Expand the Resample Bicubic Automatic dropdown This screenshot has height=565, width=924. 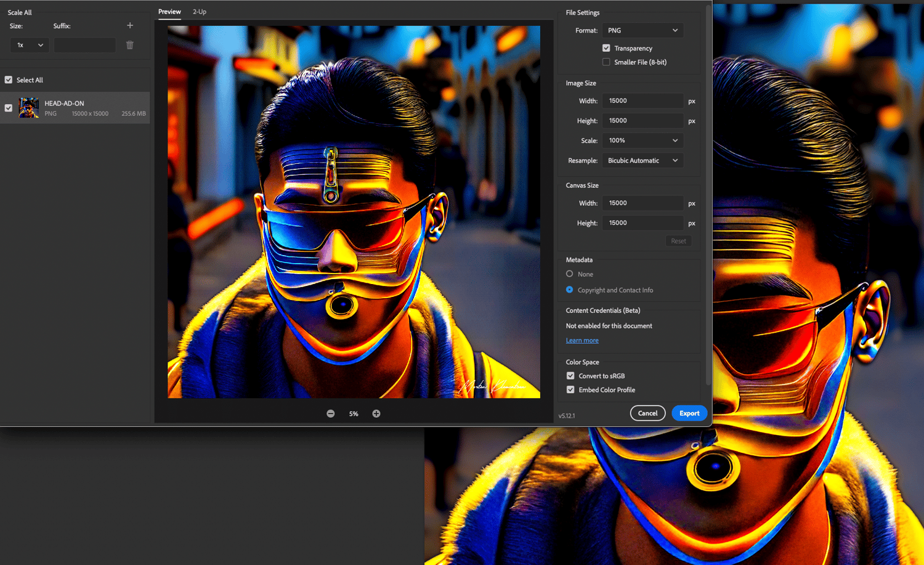point(642,161)
